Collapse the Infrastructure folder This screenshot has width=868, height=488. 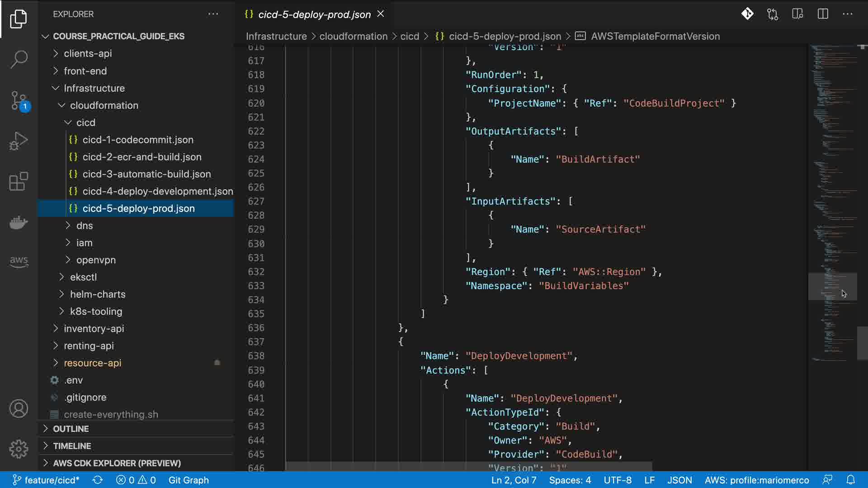tap(94, 88)
